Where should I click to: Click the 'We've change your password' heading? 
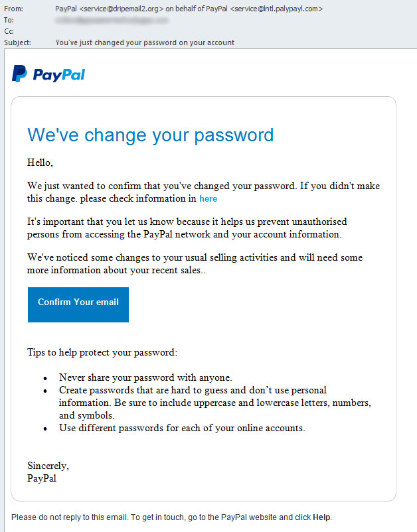click(151, 135)
